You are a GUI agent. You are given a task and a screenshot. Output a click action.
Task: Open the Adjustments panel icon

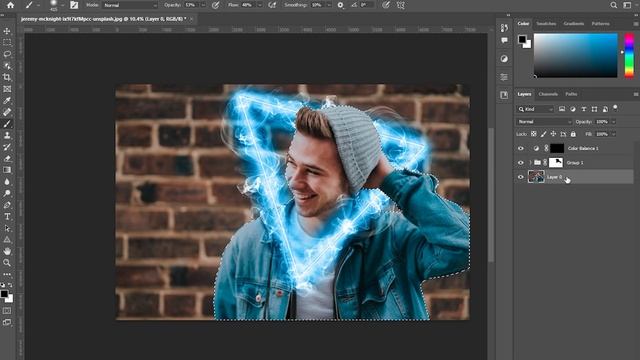(504, 59)
